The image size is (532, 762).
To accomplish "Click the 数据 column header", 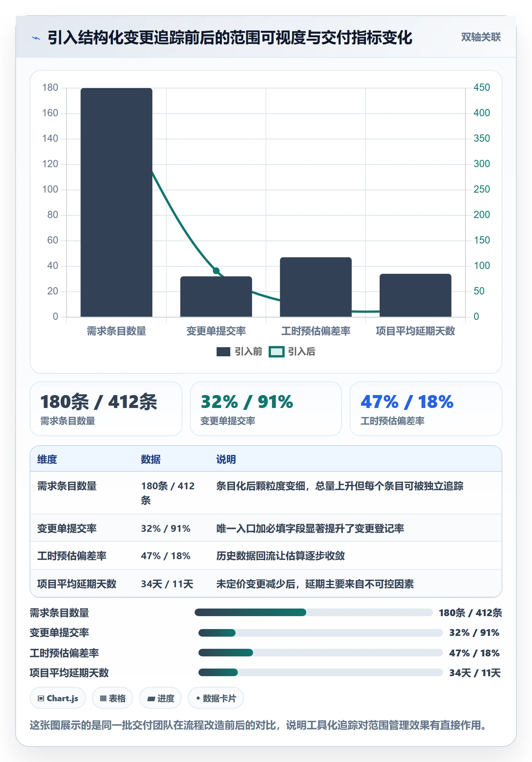I will pyautogui.click(x=151, y=459).
